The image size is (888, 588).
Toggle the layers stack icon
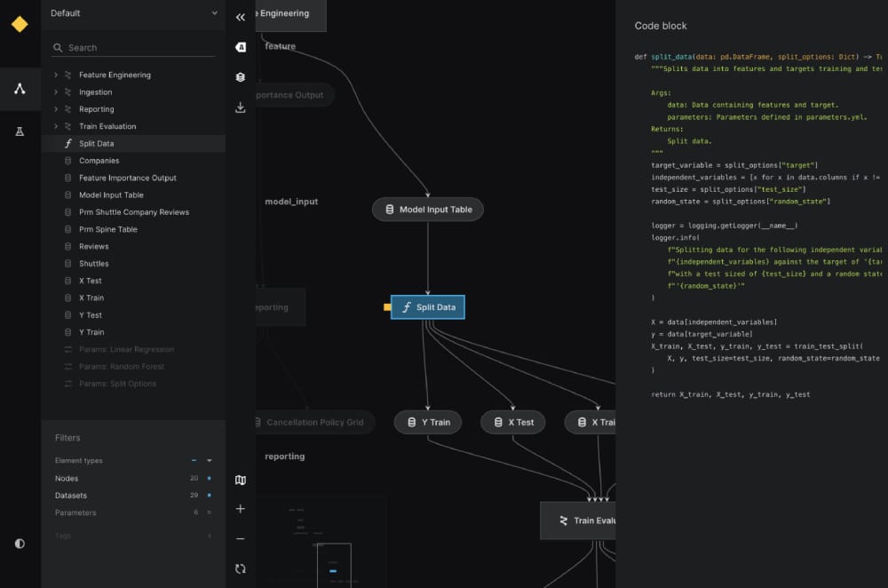pos(241,77)
